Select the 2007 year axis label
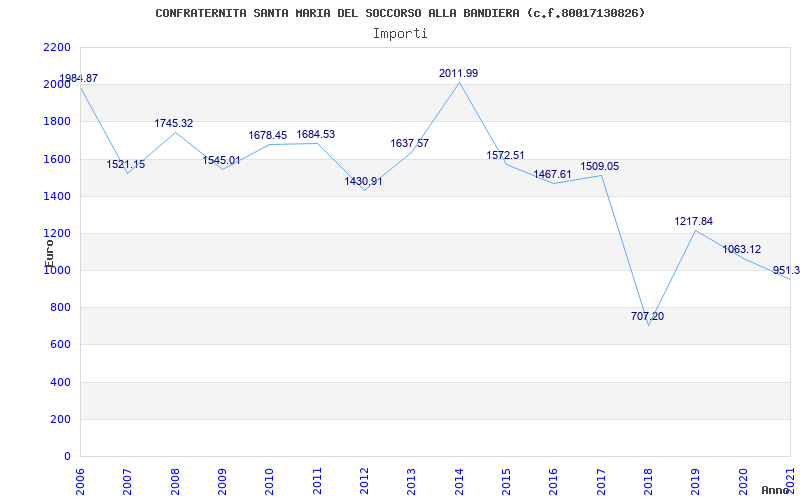 128,481
